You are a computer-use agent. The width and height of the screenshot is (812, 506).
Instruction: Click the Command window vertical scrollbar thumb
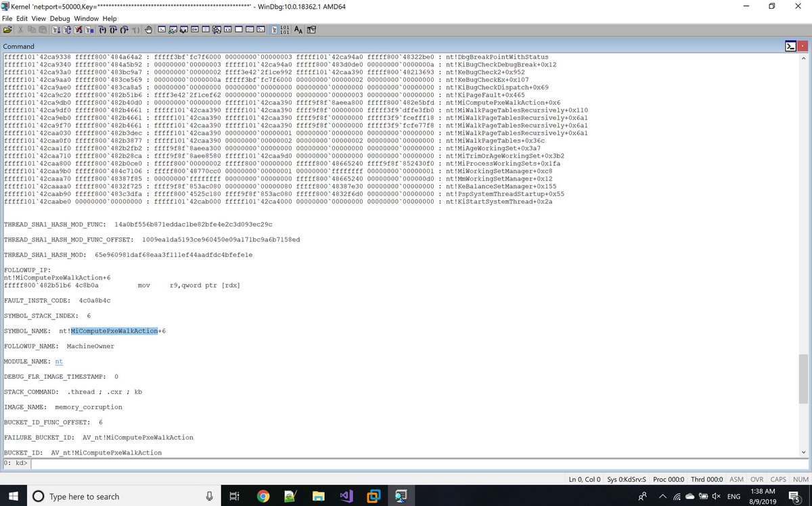pyautogui.click(x=803, y=379)
